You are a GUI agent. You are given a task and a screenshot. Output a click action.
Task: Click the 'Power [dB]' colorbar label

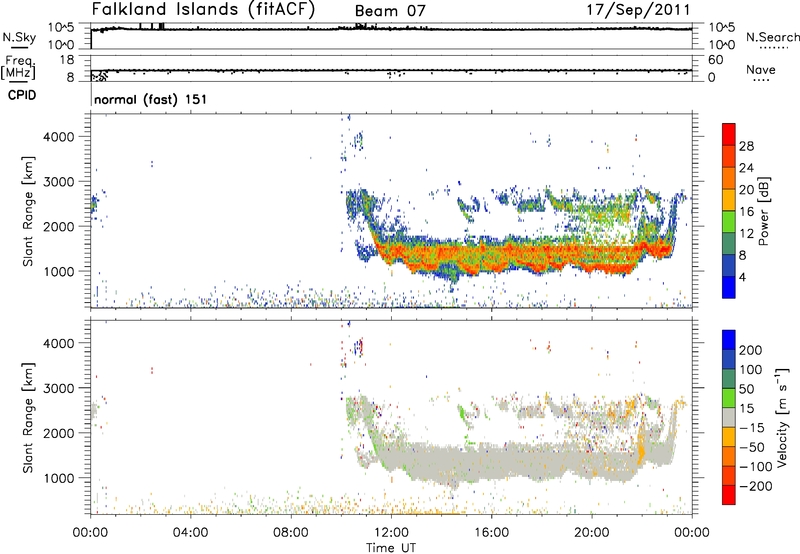[x=764, y=211]
